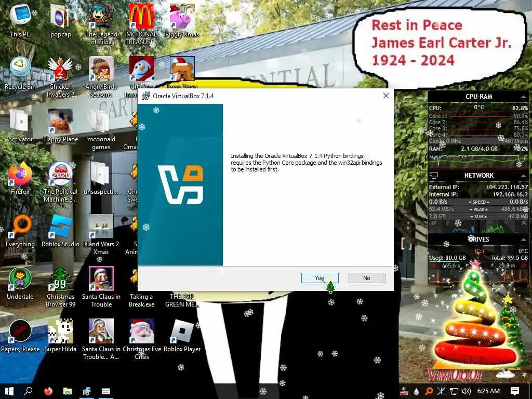Open the taskbar window app next to installer

point(106,391)
